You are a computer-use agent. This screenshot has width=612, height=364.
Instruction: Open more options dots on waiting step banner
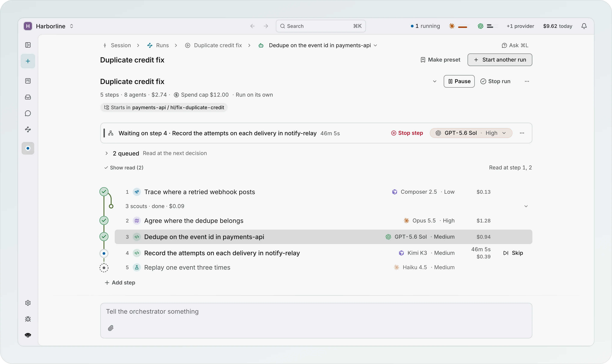coord(522,133)
